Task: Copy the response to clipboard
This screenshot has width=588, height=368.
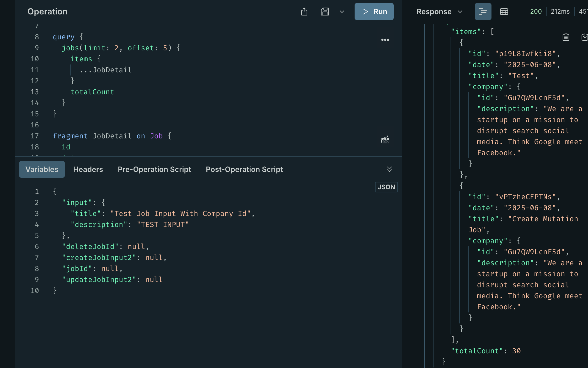Action: pos(566,37)
